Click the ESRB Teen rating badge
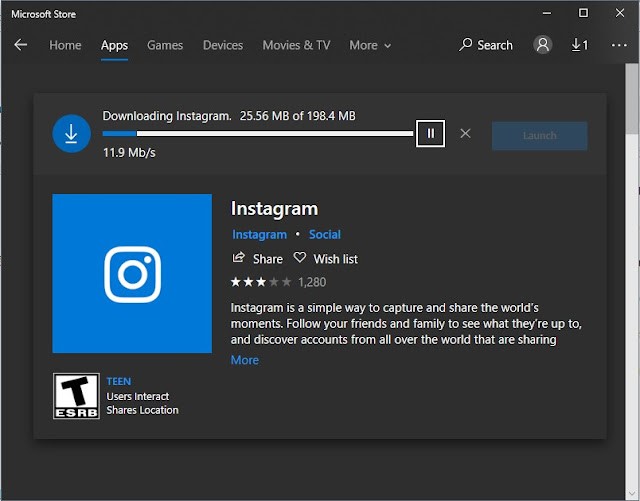Viewport: 640px width, 501px height. (x=76, y=396)
